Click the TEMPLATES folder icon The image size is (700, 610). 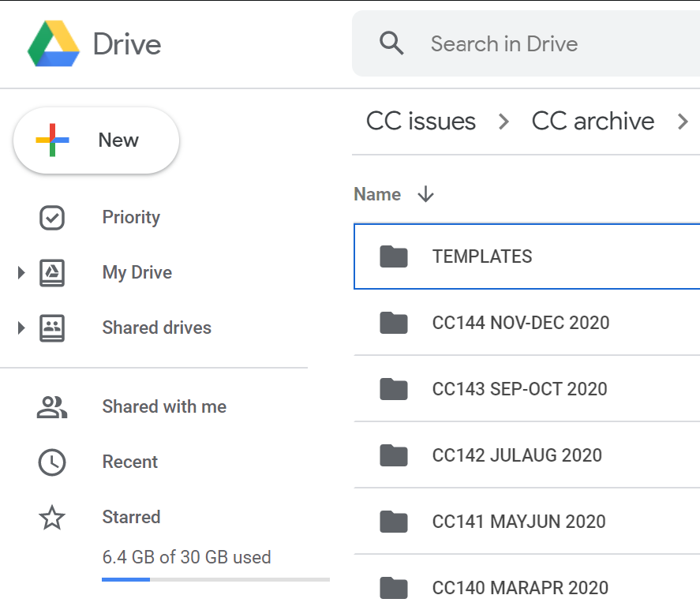[x=393, y=256]
